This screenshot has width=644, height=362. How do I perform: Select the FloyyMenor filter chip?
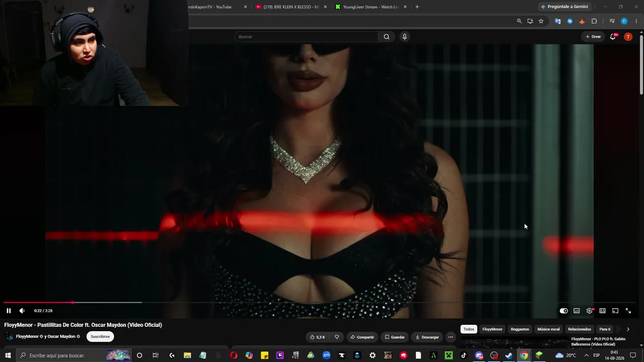click(x=492, y=329)
